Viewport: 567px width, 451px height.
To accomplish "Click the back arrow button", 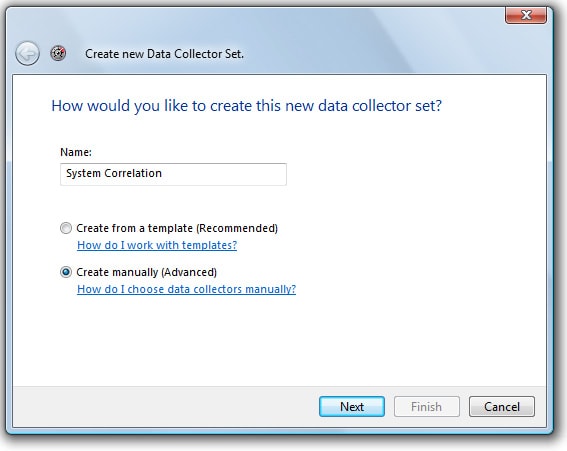I will point(27,54).
